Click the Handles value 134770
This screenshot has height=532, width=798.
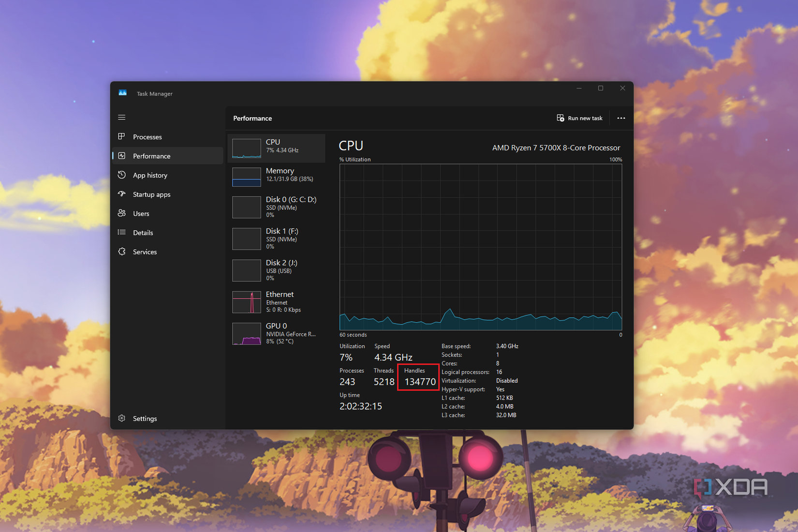click(x=420, y=382)
